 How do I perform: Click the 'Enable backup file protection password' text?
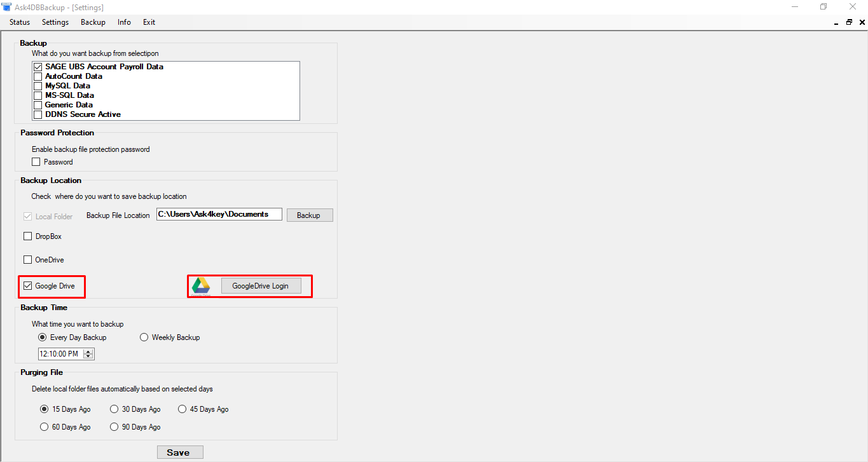(91, 149)
